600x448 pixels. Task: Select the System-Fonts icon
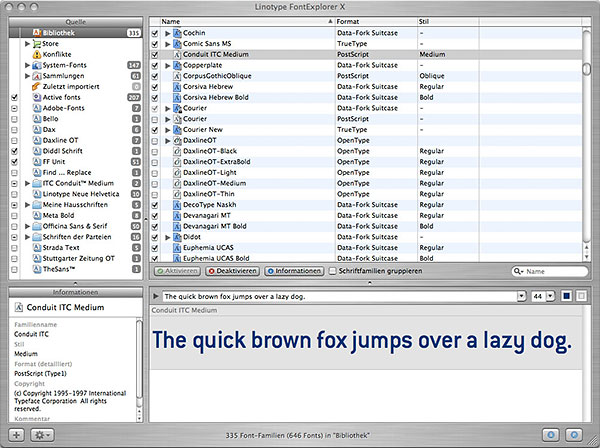(x=37, y=65)
